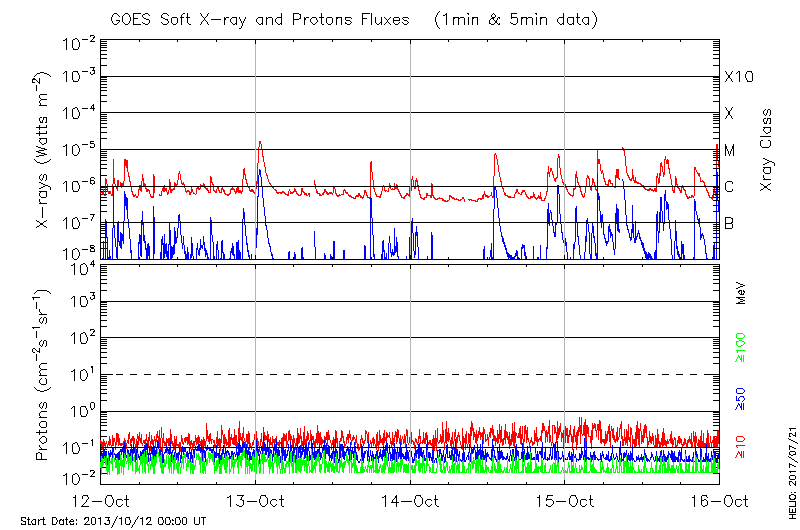Click the red X-ray flare peak near 13-Oct
The width and height of the screenshot is (800, 530).
pyautogui.click(x=260, y=143)
